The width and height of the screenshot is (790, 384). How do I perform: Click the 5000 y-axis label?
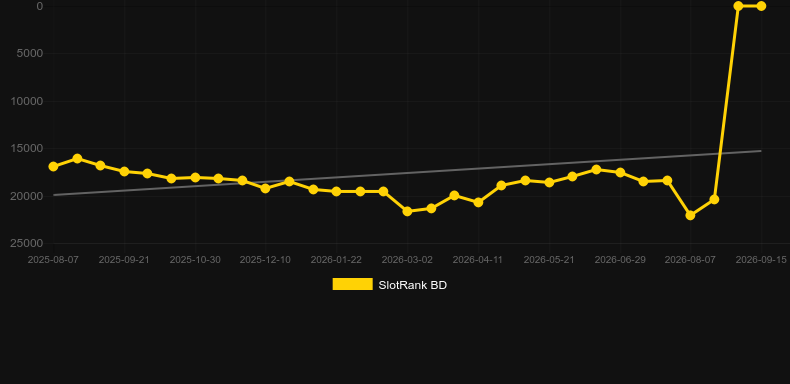pos(30,53)
